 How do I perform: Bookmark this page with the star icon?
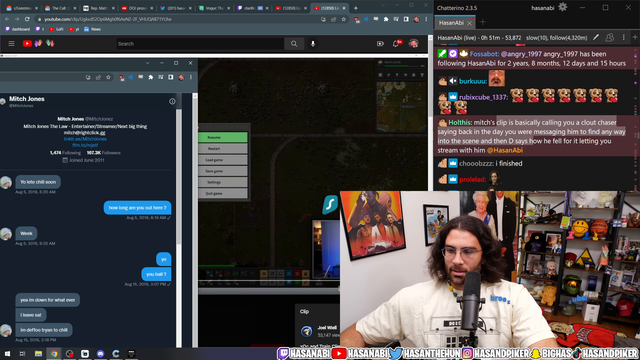344,19
